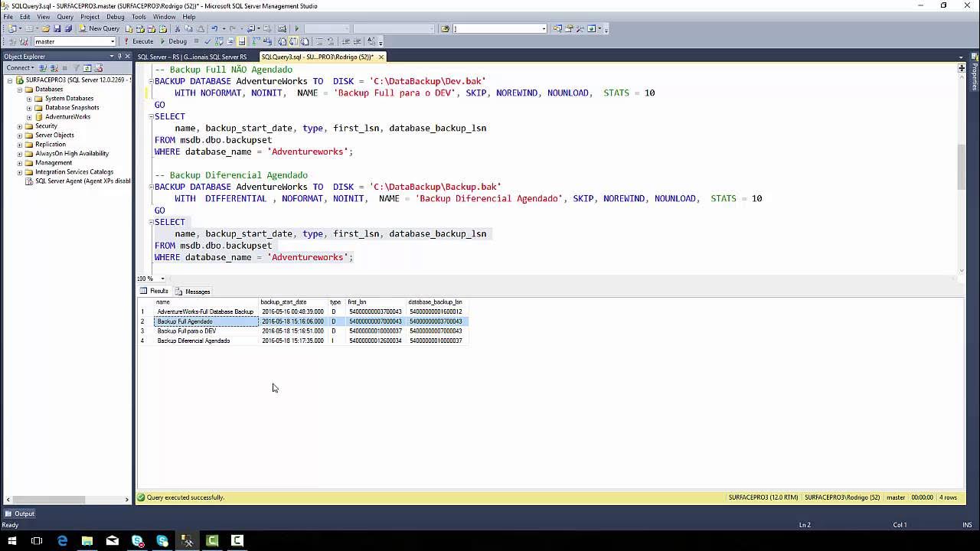This screenshot has width=980, height=551.
Task: Select the AdventureWorks database in the tree
Action: 67,117
